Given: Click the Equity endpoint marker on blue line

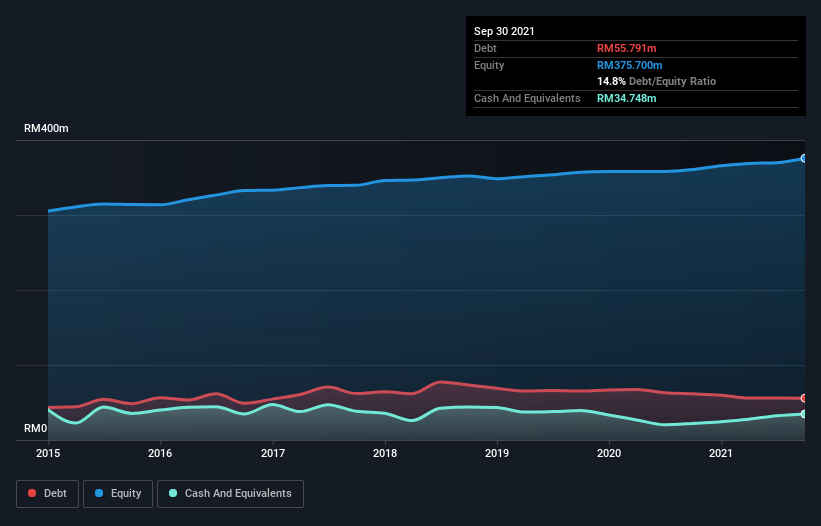Looking at the screenshot, I should [x=804, y=158].
